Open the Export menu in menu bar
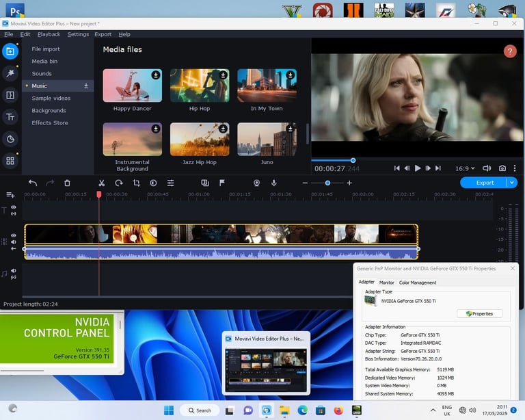525x420 pixels. coord(103,34)
